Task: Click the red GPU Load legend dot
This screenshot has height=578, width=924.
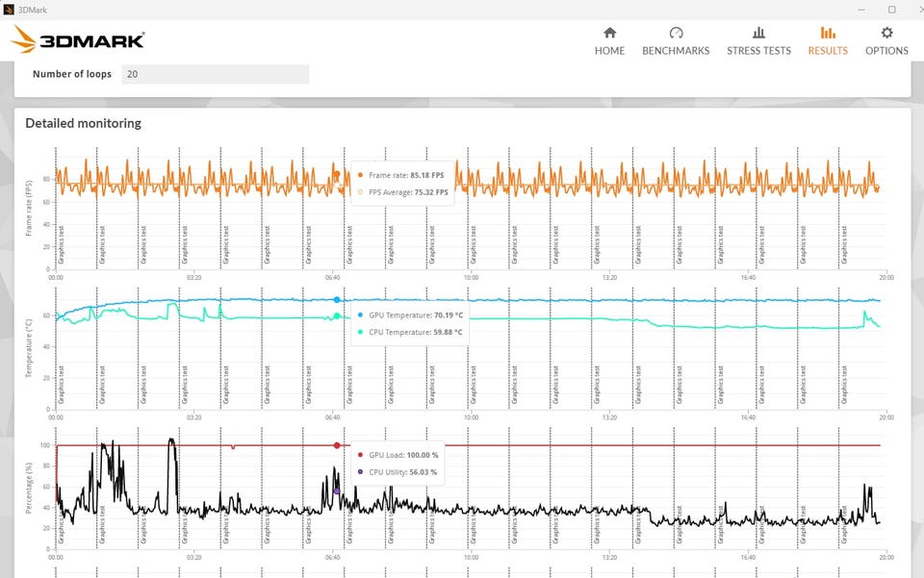Action: click(360, 455)
